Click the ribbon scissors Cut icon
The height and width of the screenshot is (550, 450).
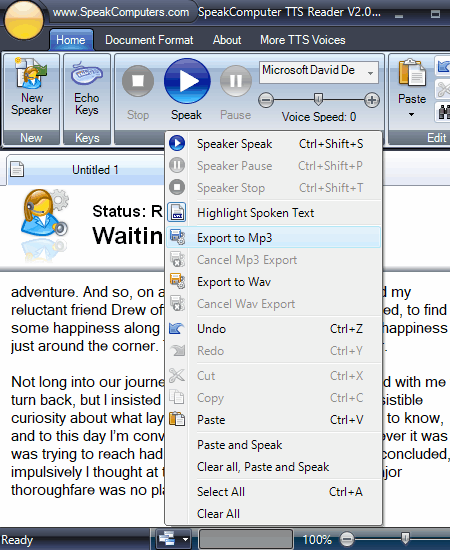(443, 89)
